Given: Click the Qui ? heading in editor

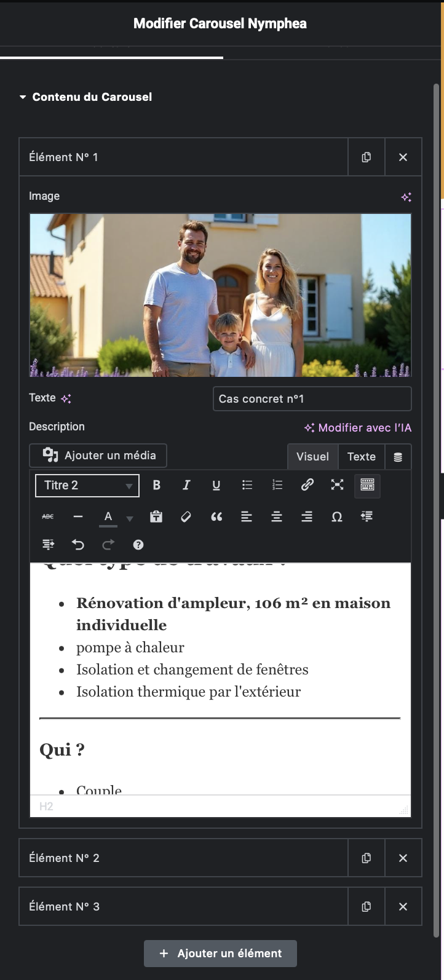Looking at the screenshot, I should click(62, 749).
